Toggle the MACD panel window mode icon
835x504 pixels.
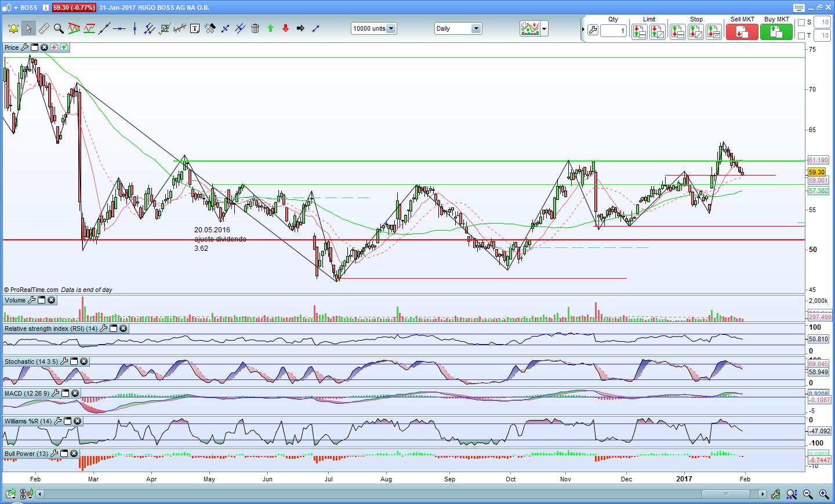click(x=66, y=393)
